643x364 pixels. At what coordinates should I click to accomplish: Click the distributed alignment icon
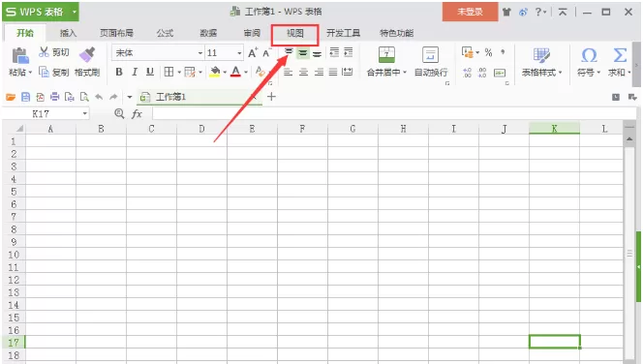(348, 72)
